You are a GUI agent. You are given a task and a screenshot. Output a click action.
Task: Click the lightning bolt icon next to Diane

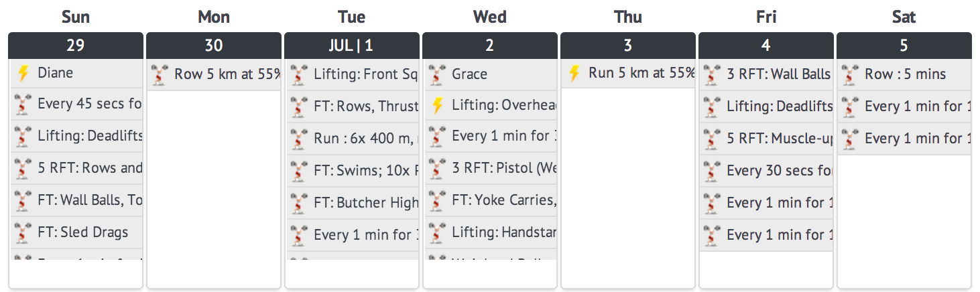(x=23, y=74)
